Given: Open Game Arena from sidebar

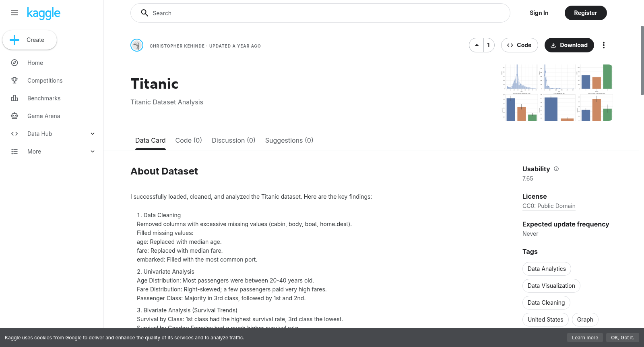Looking at the screenshot, I should coord(44,116).
